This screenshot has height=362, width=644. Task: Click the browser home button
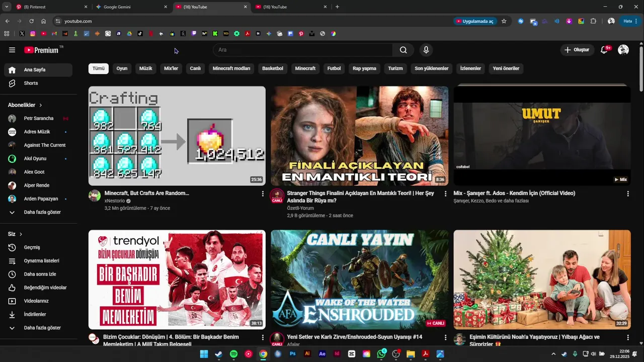pyautogui.click(x=44, y=21)
